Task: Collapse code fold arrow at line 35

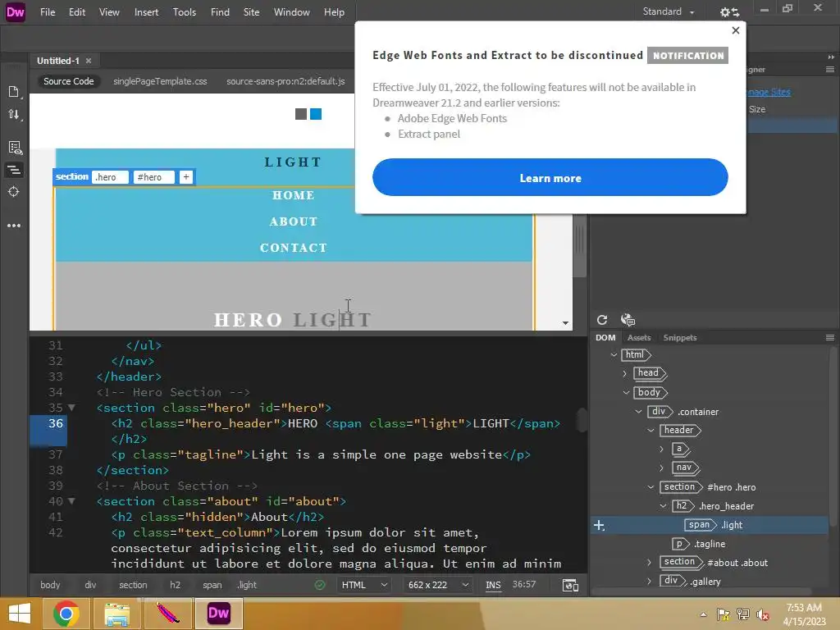Action: (72, 408)
